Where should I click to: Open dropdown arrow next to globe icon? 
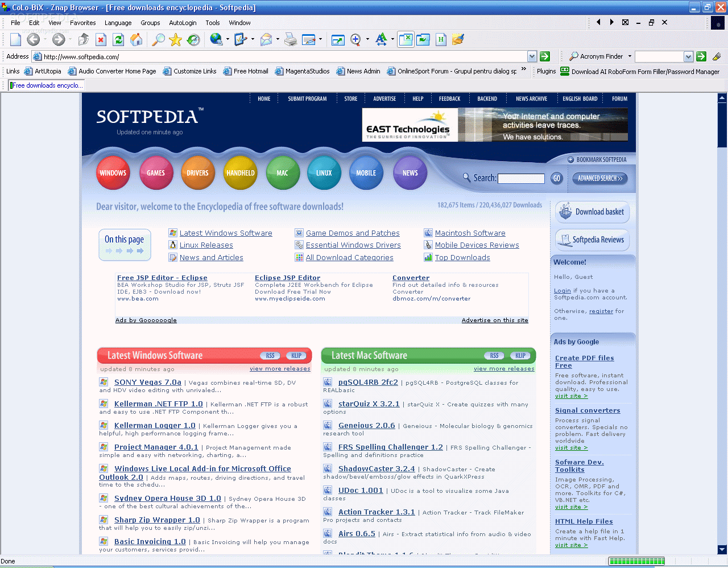pyautogui.click(x=227, y=39)
